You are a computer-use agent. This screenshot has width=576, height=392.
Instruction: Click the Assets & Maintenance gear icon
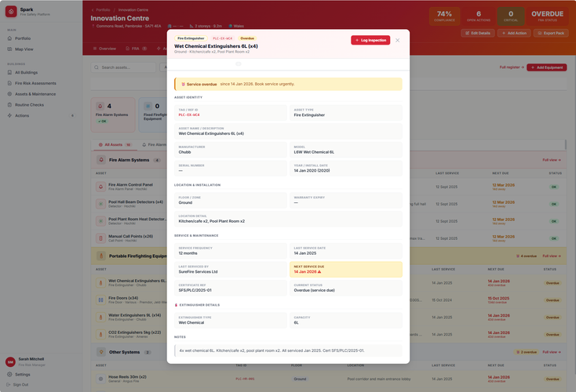pyautogui.click(x=10, y=94)
